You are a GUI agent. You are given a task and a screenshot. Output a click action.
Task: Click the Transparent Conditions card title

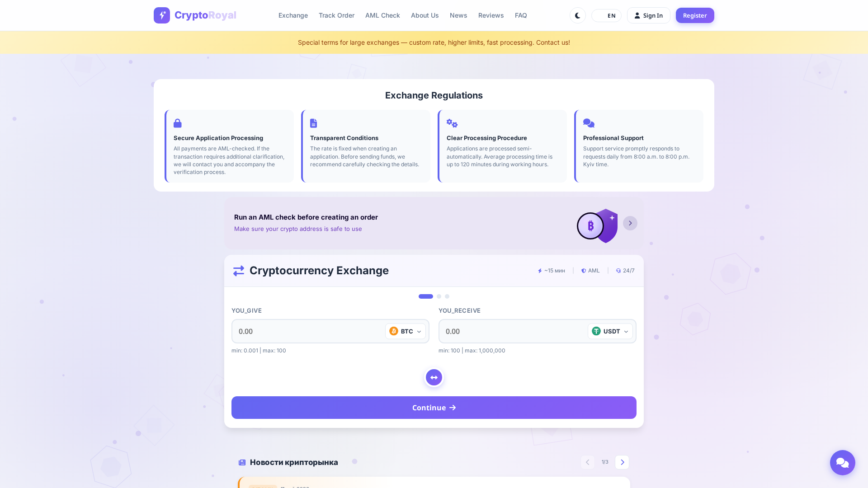(x=344, y=138)
